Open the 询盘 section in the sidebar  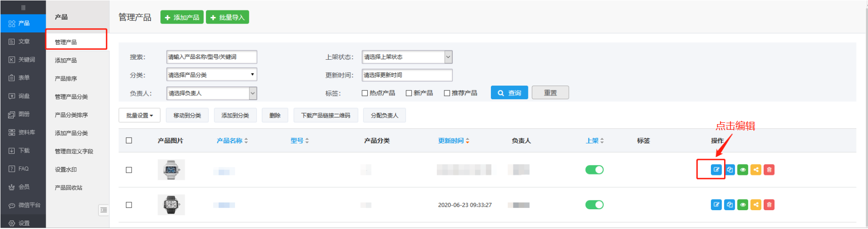tap(23, 96)
